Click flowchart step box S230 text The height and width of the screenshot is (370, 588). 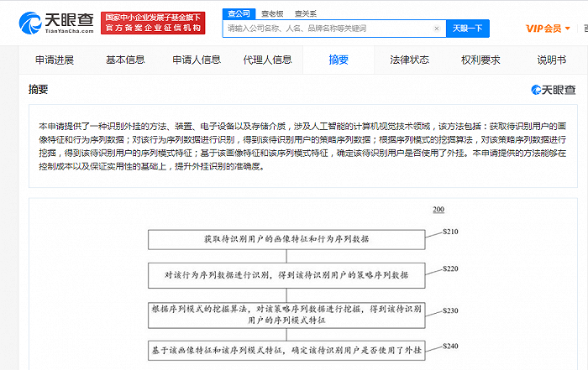pyautogui.click(x=286, y=315)
